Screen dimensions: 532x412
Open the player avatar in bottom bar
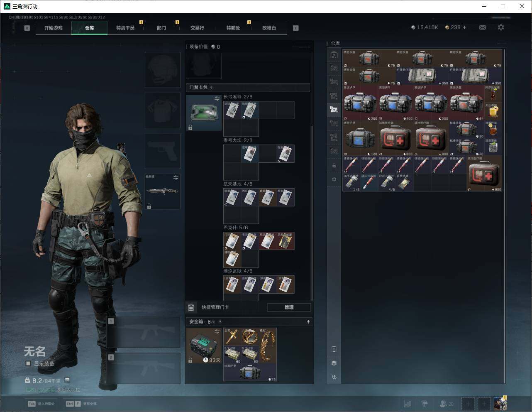pyautogui.click(x=500, y=404)
